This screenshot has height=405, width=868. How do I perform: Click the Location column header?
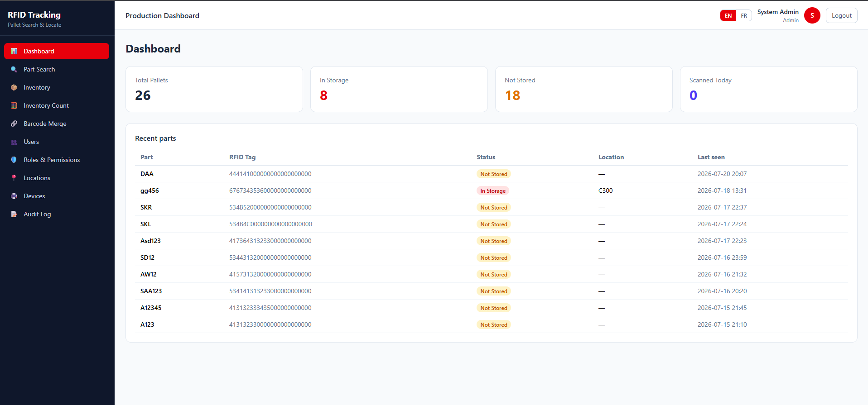[x=611, y=157]
